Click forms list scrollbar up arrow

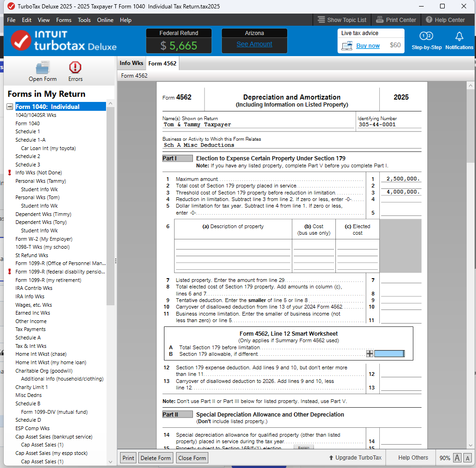click(110, 104)
